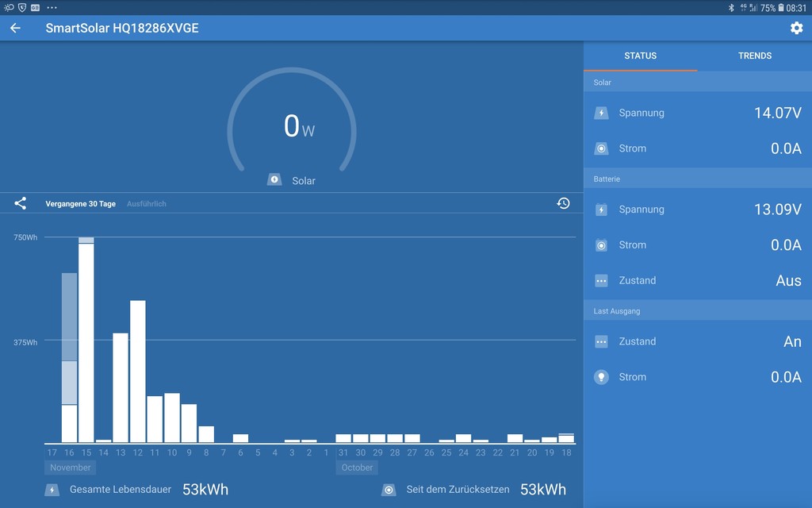The width and height of the screenshot is (812, 508).
Task: Tap Seit dem Zurücksetzen 53kWh value
Action: pos(543,489)
